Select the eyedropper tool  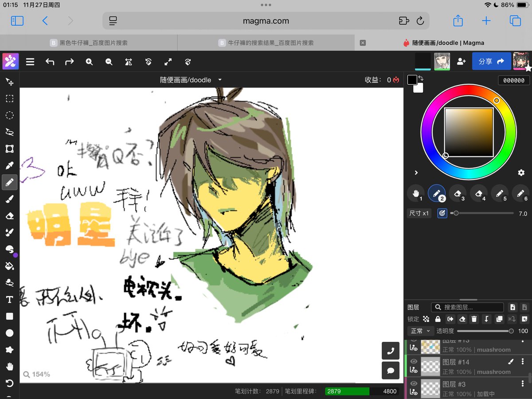tap(9, 166)
